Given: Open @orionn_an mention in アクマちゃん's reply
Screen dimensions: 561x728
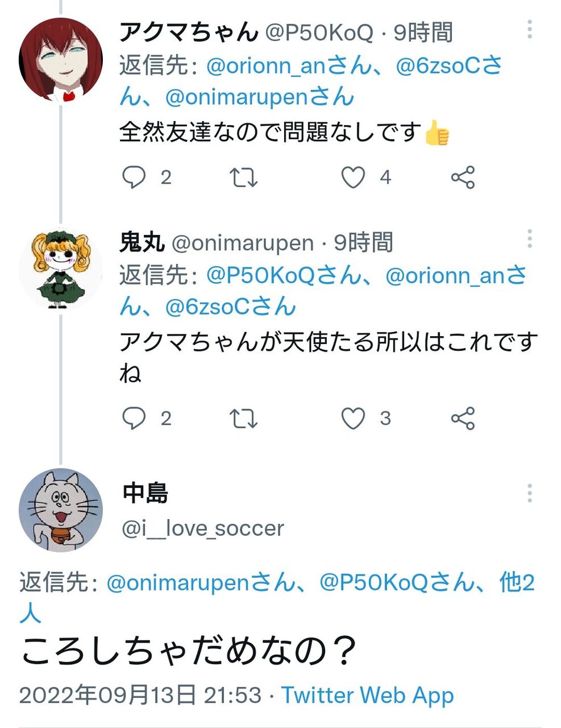Looking at the screenshot, I should tap(265, 67).
